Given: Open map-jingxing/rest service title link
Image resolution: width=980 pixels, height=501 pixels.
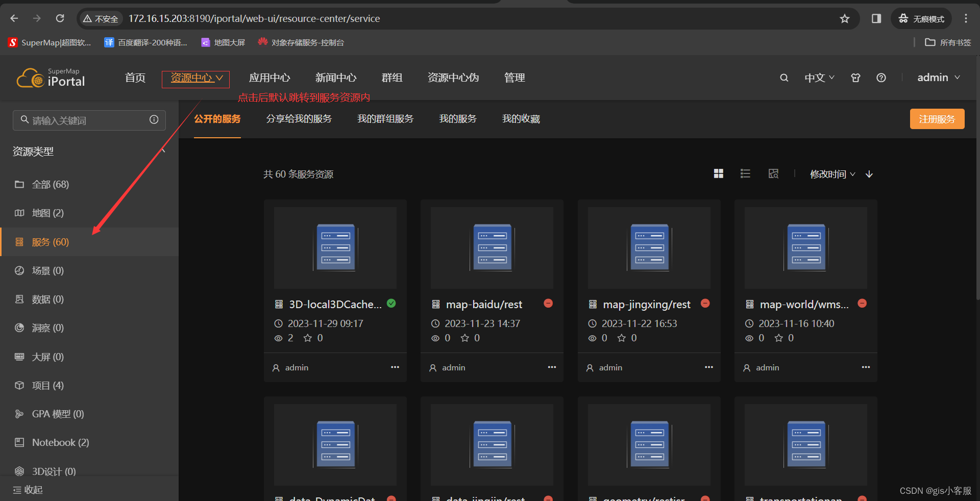Looking at the screenshot, I should coord(647,305).
